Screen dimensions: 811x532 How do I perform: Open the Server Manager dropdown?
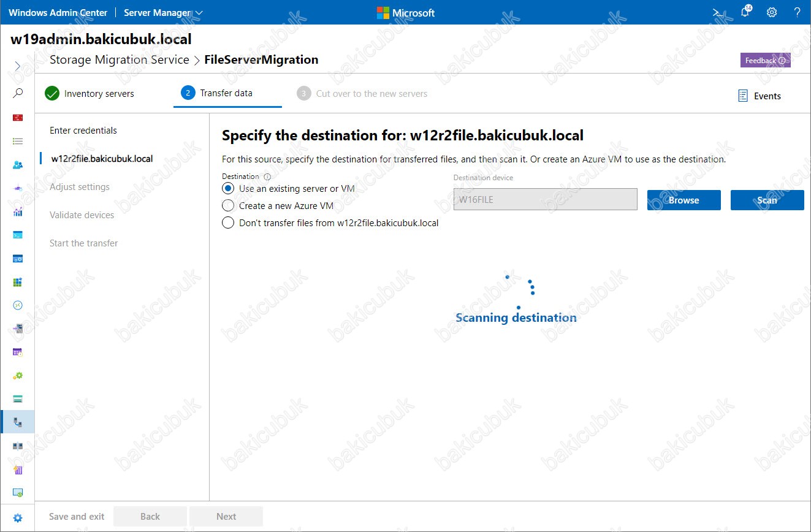(x=163, y=12)
